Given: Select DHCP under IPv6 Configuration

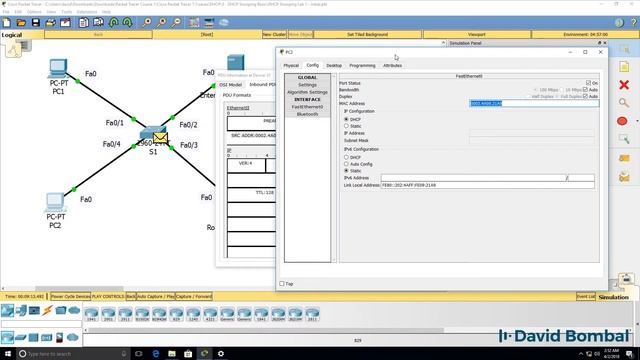Looking at the screenshot, I should coord(346,157).
